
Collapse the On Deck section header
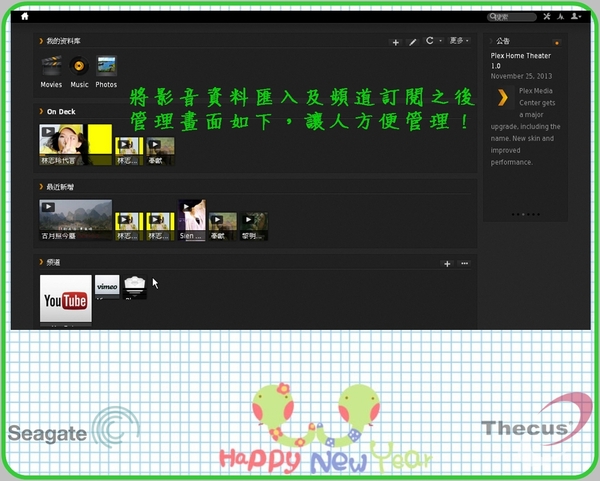pyautogui.click(x=57, y=111)
